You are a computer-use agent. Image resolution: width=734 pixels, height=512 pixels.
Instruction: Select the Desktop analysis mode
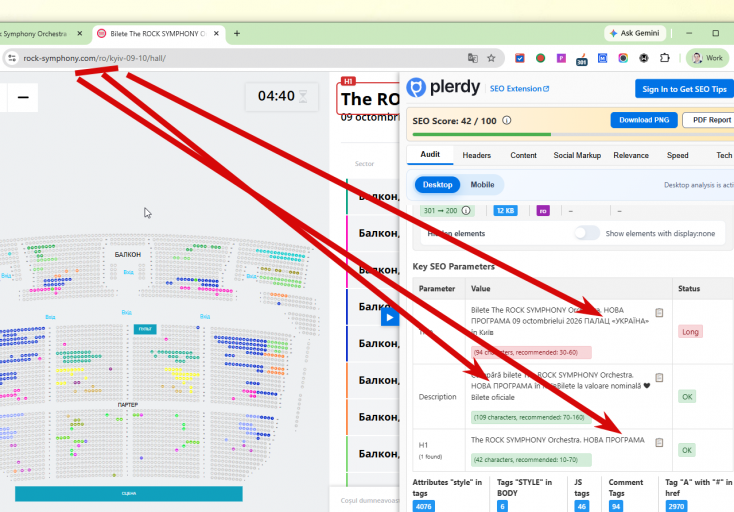pos(438,184)
